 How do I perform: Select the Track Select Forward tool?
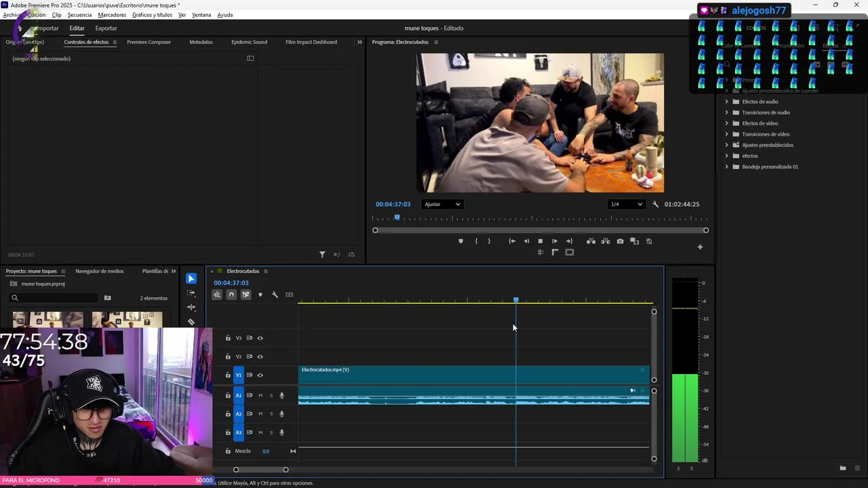tap(191, 293)
